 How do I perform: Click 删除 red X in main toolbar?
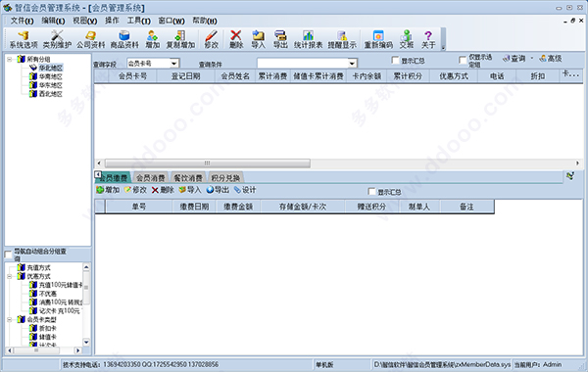click(236, 39)
